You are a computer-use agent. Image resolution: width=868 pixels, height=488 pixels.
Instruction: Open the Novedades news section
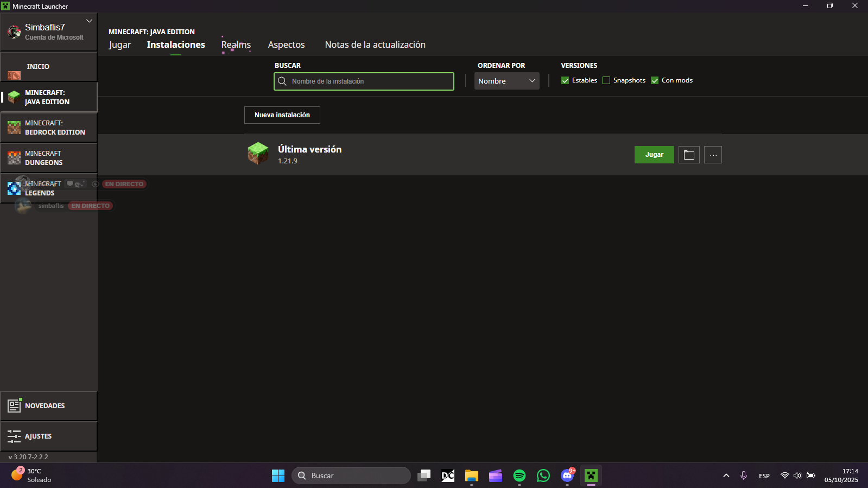pos(49,406)
